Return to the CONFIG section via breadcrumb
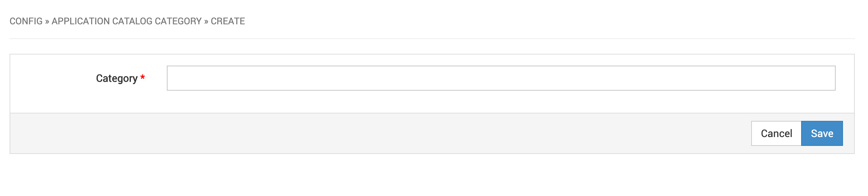 tap(26, 21)
